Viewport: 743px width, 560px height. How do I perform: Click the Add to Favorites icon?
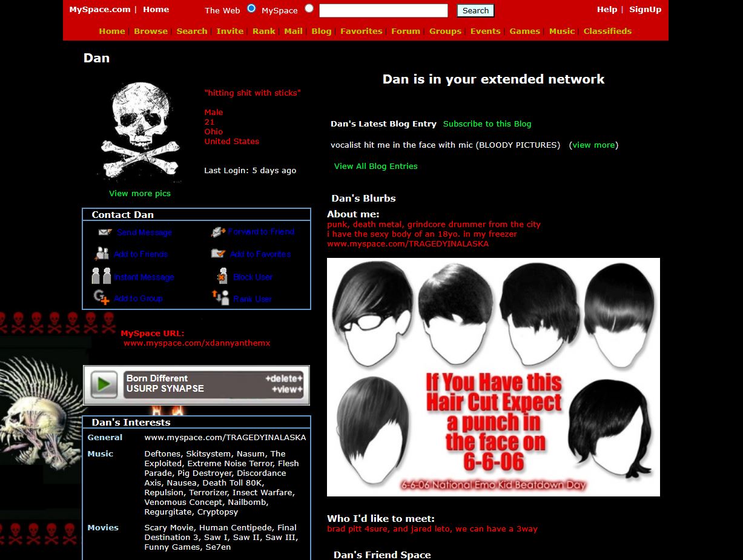(218, 254)
